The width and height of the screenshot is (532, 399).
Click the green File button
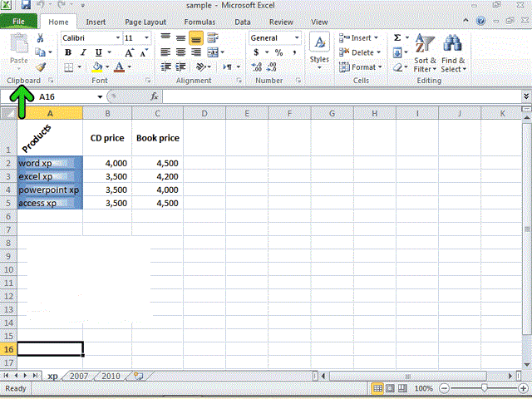tap(18, 22)
